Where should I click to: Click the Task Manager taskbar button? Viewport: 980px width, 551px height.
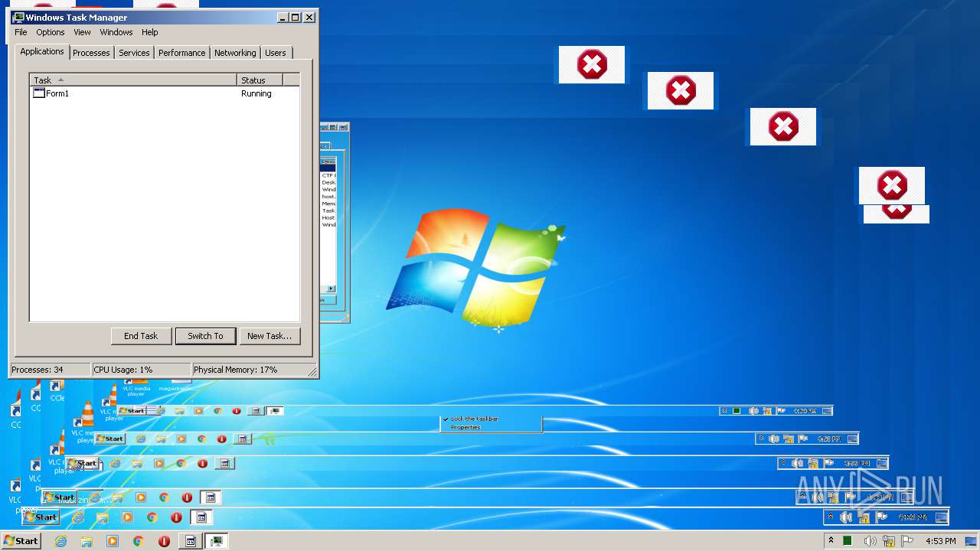point(217,541)
